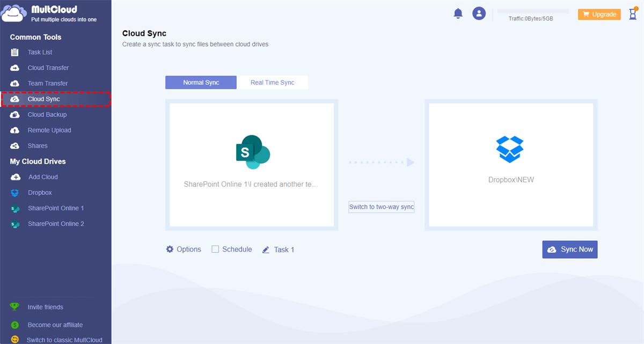Click Become our affiliate link
644x344 pixels.
click(55, 325)
